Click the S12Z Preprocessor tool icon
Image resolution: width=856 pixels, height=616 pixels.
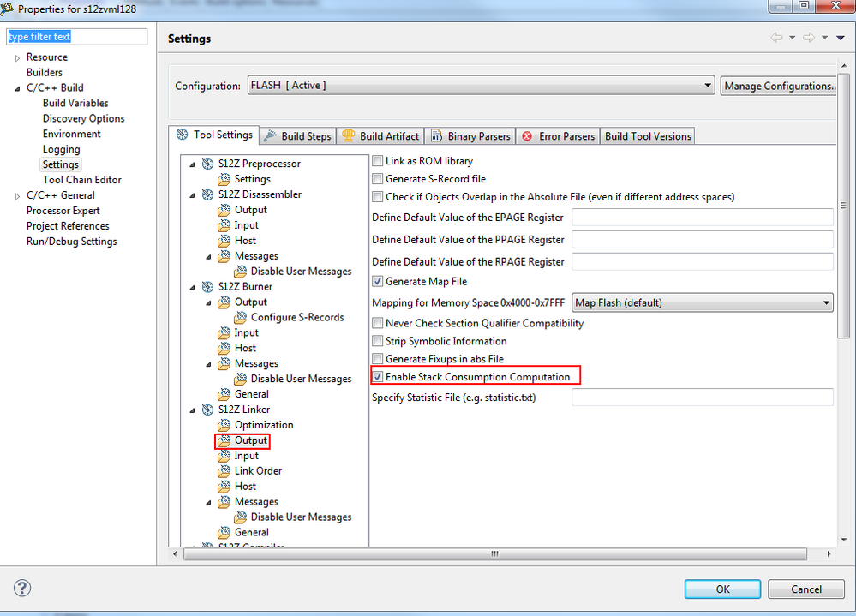[207, 164]
